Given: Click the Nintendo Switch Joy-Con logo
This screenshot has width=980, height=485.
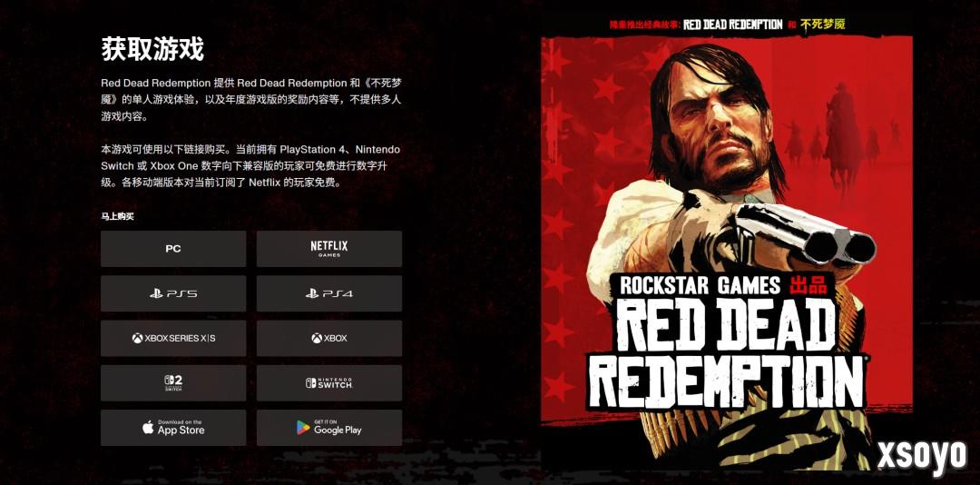Looking at the screenshot, I should pos(310,383).
